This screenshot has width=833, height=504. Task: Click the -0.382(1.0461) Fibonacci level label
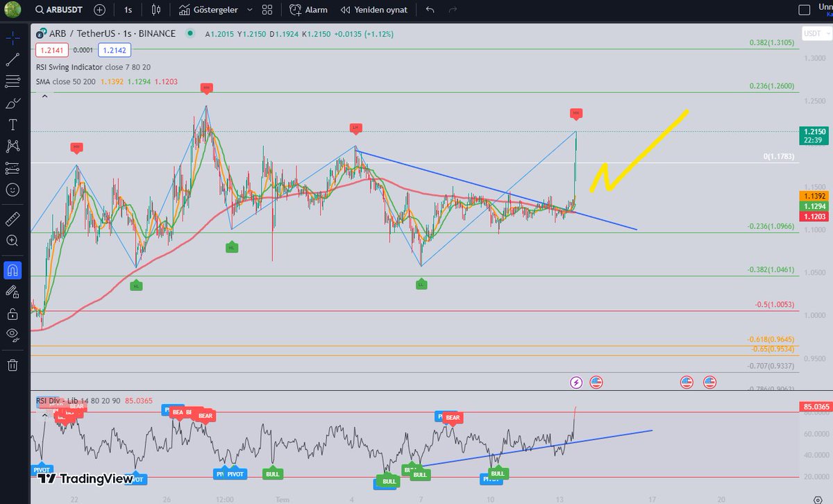coord(771,269)
